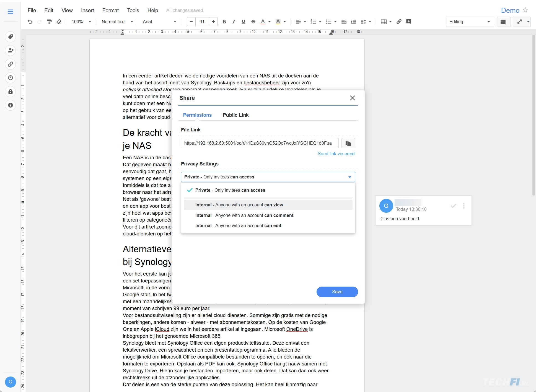The width and height of the screenshot is (536, 392).
Task: Open the Editing mode dropdown
Action: coord(470,22)
